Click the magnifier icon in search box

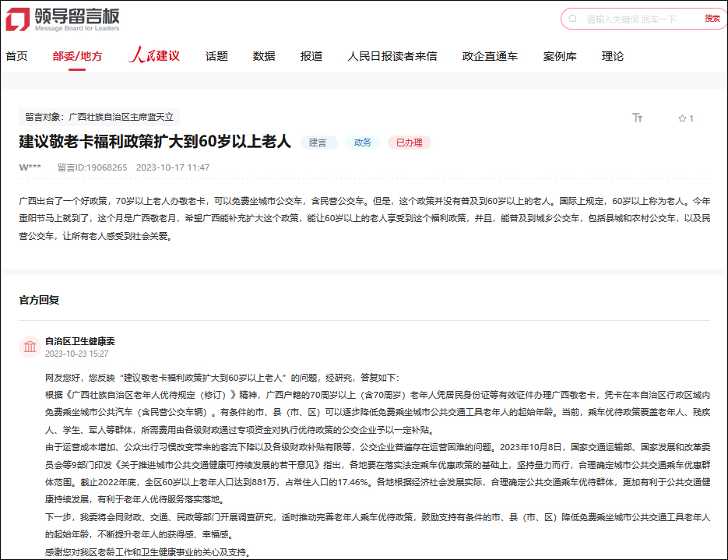click(572, 19)
